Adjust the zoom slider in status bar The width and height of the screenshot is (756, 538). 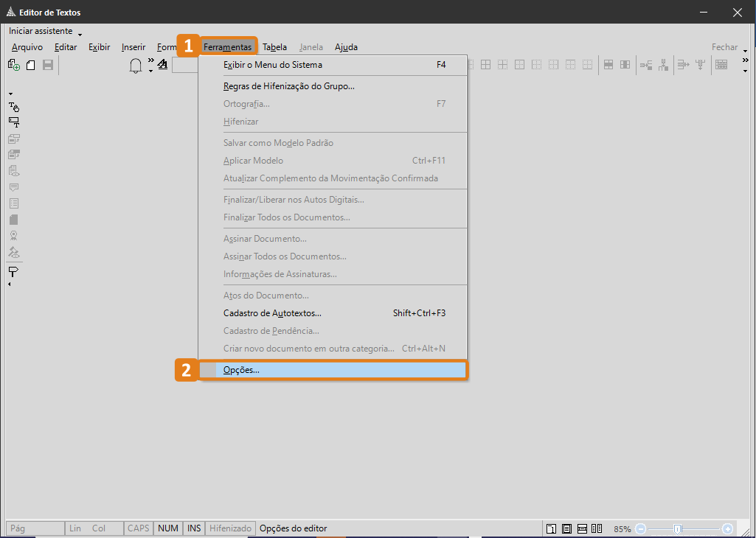(x=678, y=528)
